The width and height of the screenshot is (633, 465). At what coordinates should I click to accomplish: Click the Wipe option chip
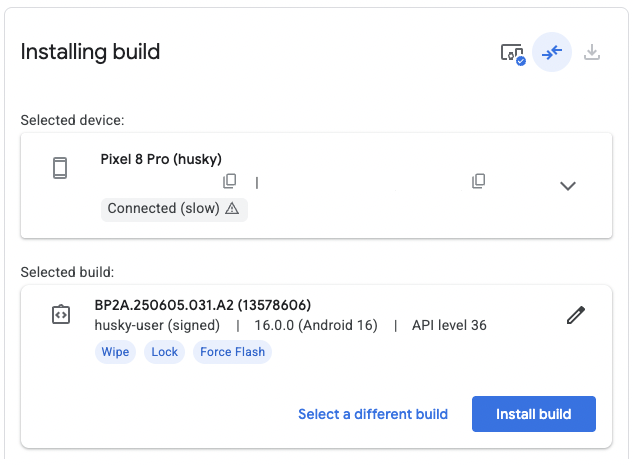tap(115, 352)
